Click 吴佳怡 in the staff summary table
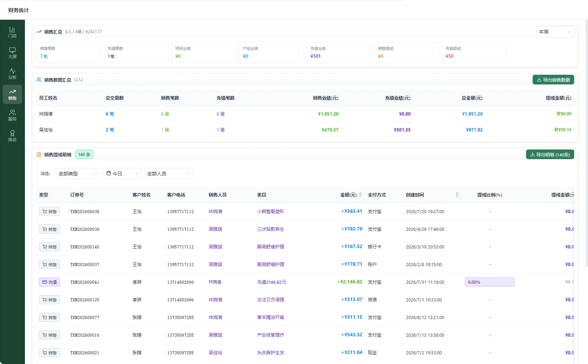 (x=46, y=130)
